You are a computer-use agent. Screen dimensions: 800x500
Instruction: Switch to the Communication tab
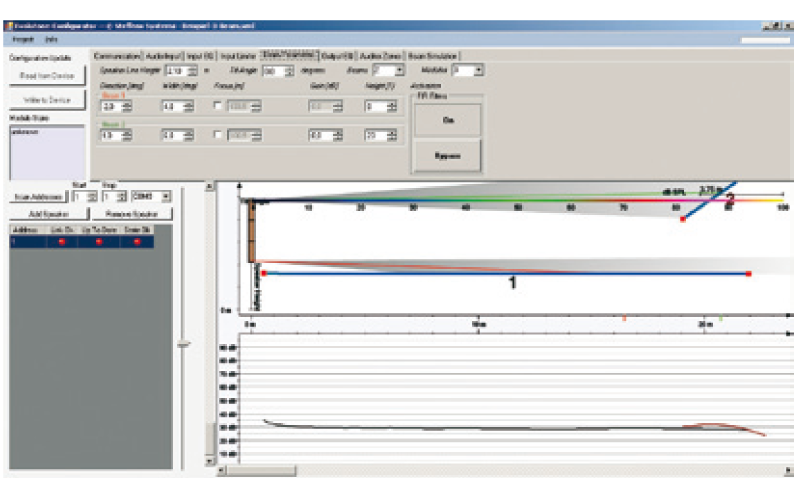117,56
